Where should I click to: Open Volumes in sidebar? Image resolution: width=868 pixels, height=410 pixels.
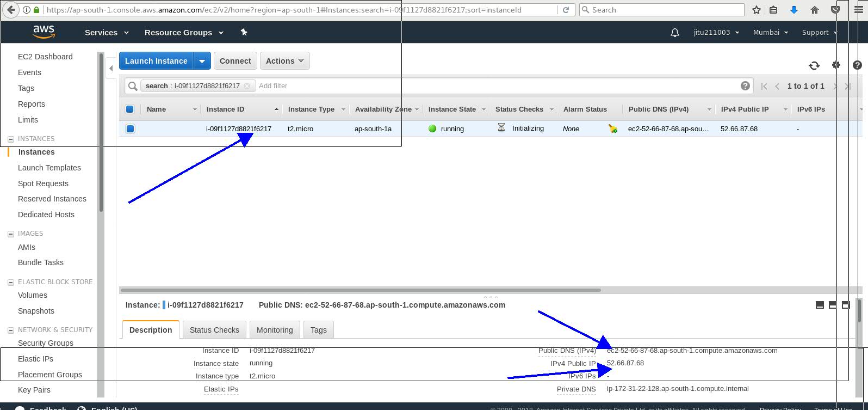(33, 295)
